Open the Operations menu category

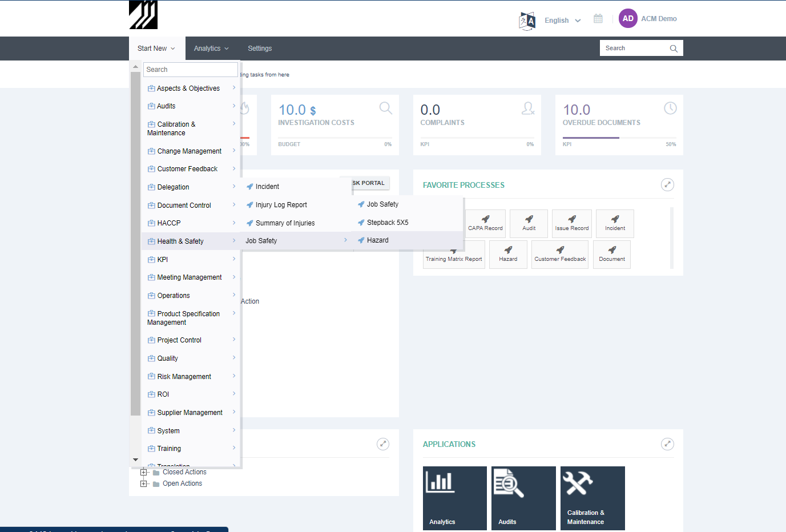coord(191,296)
